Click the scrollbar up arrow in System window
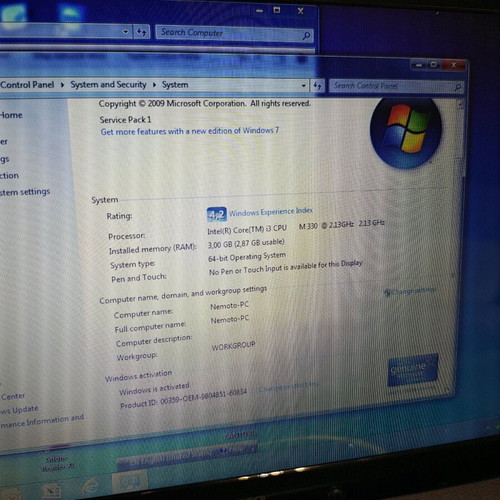The image size is (500, 500). 460,105
